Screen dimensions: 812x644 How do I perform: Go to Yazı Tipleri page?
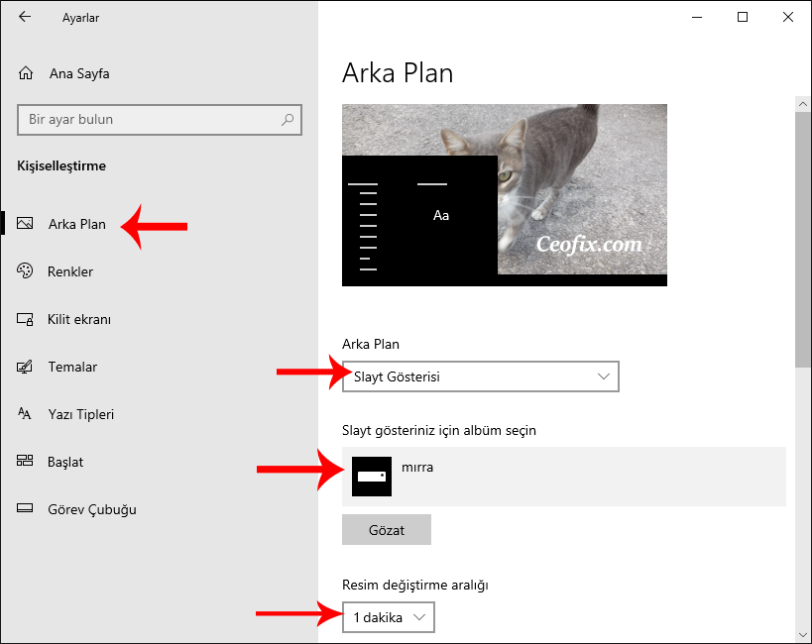159,414
